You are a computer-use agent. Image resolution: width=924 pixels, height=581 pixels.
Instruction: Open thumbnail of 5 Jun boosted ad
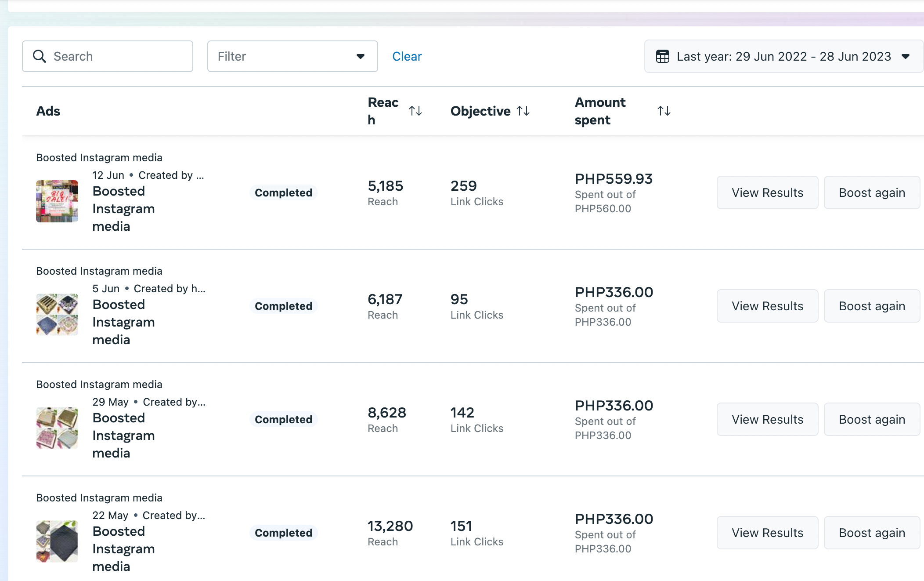pos(57,315)
